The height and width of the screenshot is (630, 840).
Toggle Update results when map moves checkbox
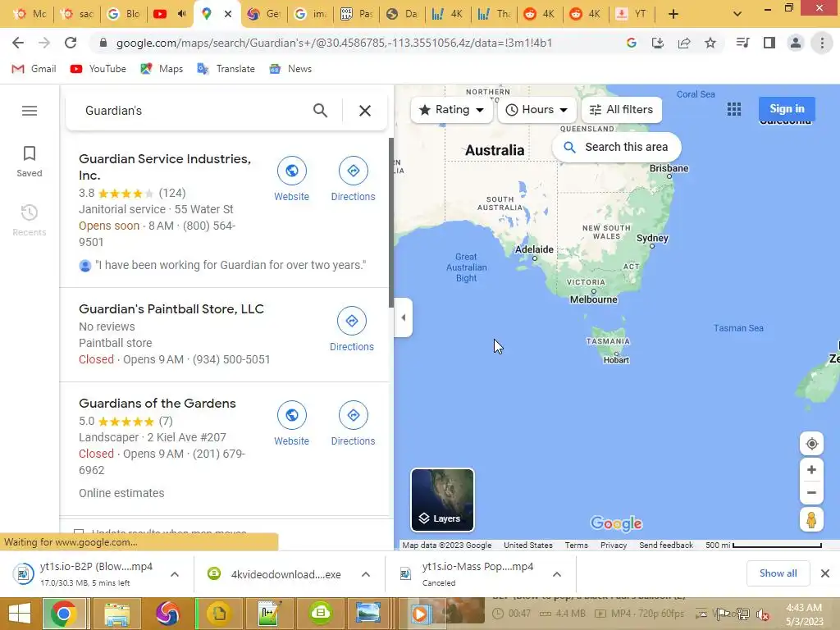point(79,532)
